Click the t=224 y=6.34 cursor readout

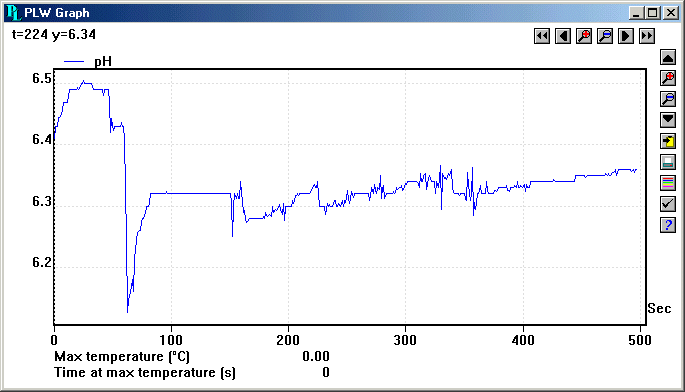[x=54, y=35]
